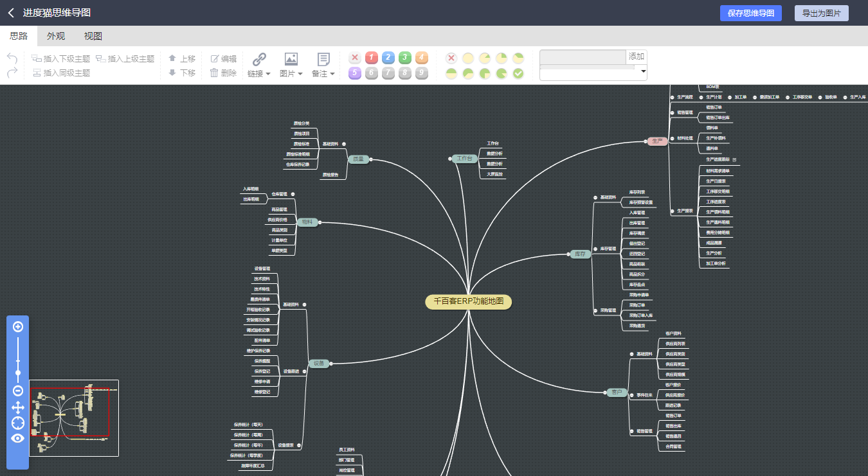Screen dimensions: 868x476
Task: Select the 生产 node
Action: (657, 141)
